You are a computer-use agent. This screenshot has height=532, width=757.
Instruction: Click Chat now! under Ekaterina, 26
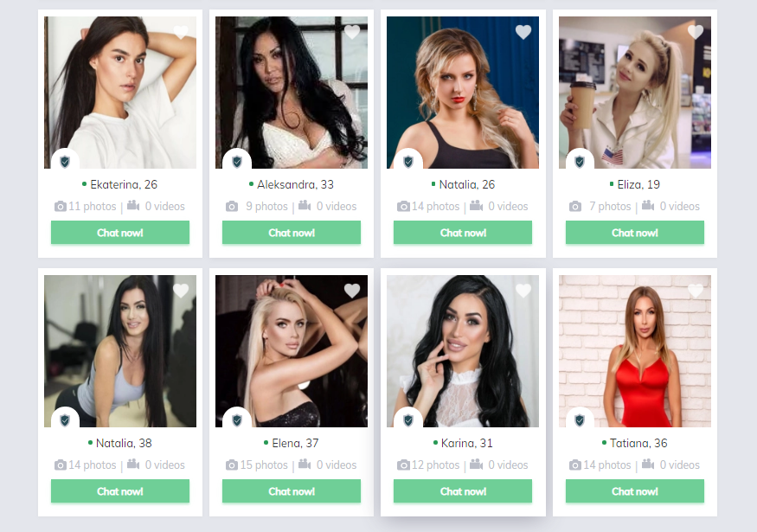point(120,233)
